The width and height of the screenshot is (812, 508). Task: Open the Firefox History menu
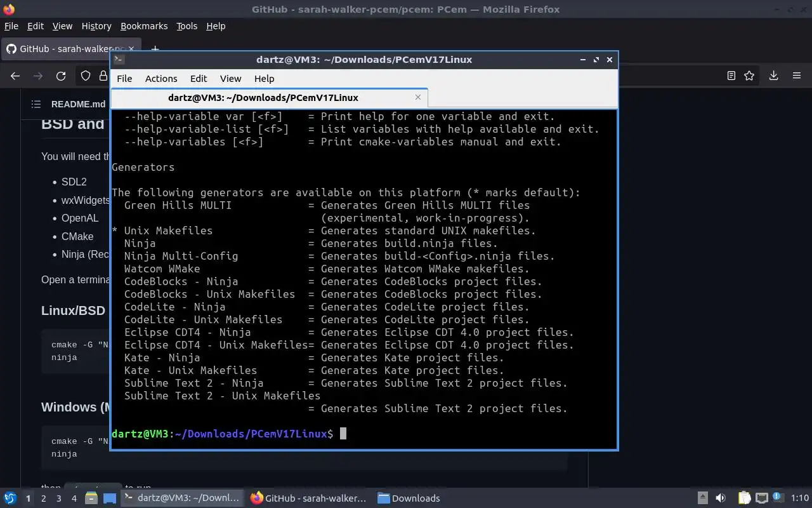pyautogui.click(x=96, y=26)
